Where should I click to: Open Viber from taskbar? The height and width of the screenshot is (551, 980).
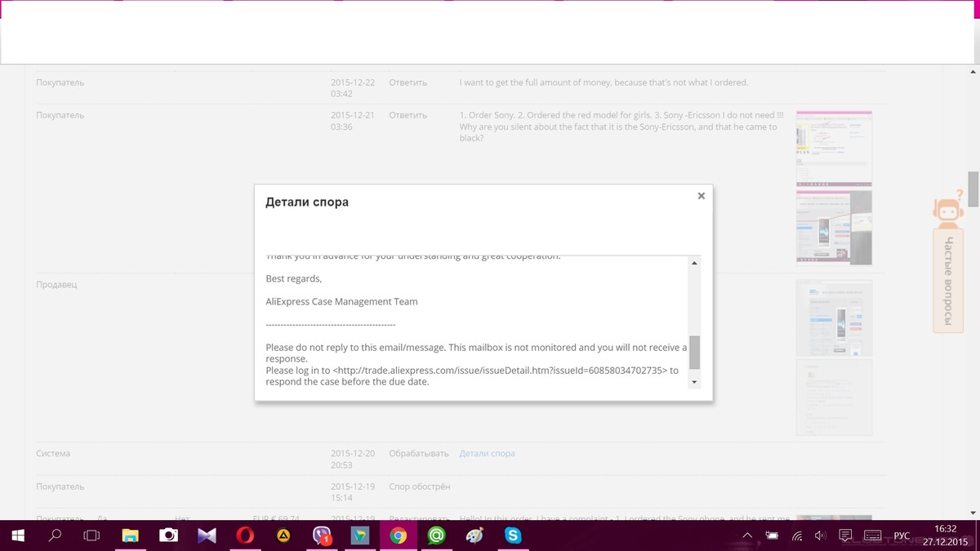(322, 535)
